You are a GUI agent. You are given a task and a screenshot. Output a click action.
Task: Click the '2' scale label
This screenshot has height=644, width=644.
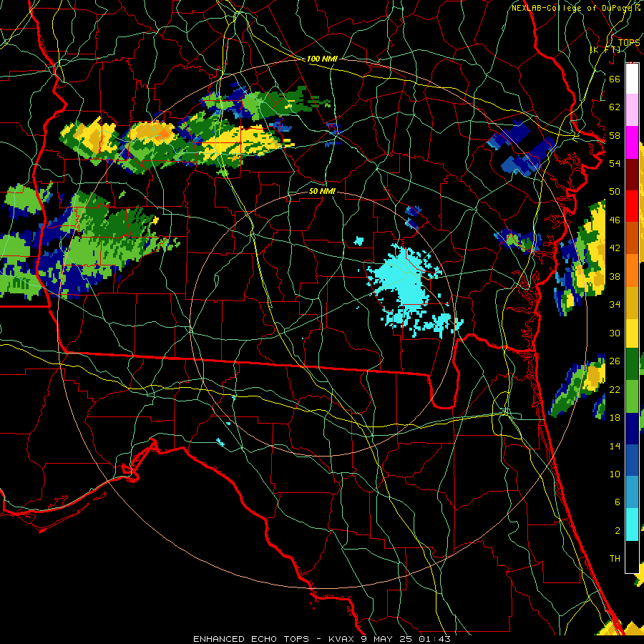(617, 531)
